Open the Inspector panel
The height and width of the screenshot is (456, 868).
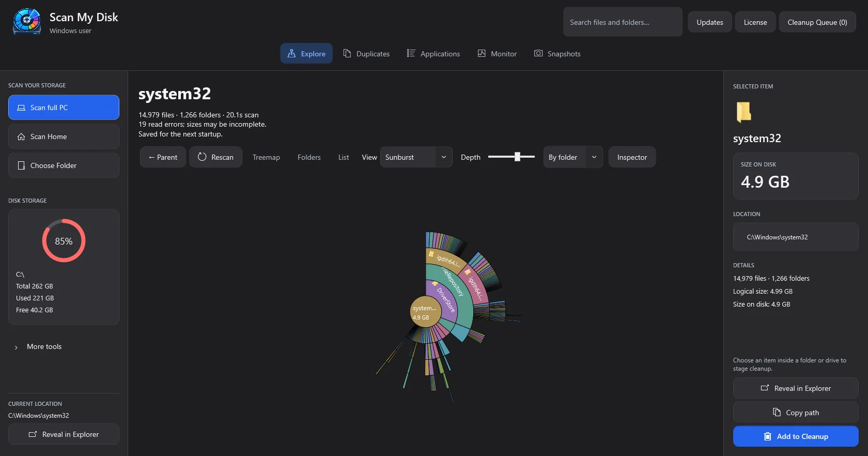click(632, 157)
